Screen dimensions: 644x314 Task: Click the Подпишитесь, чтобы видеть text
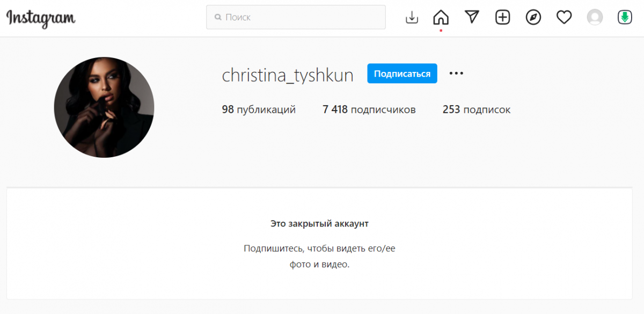tap(319, 249)
